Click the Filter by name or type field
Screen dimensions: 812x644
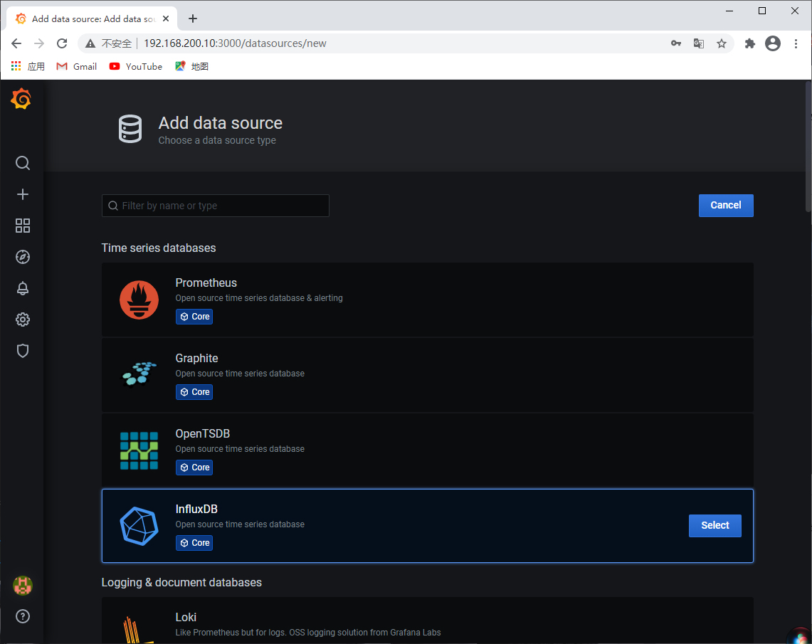click(216, 206)
